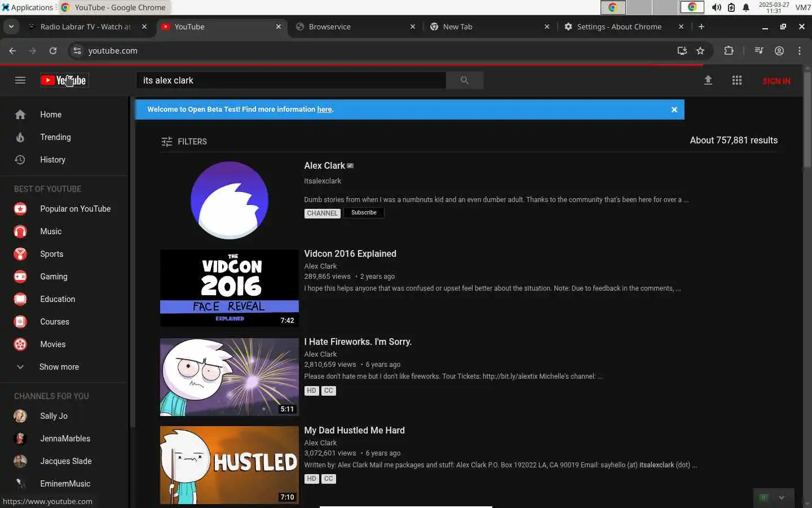The height and width of the screenshot is (508, 812).
Task: Click the History clock icon
Action: coord(20,160)
